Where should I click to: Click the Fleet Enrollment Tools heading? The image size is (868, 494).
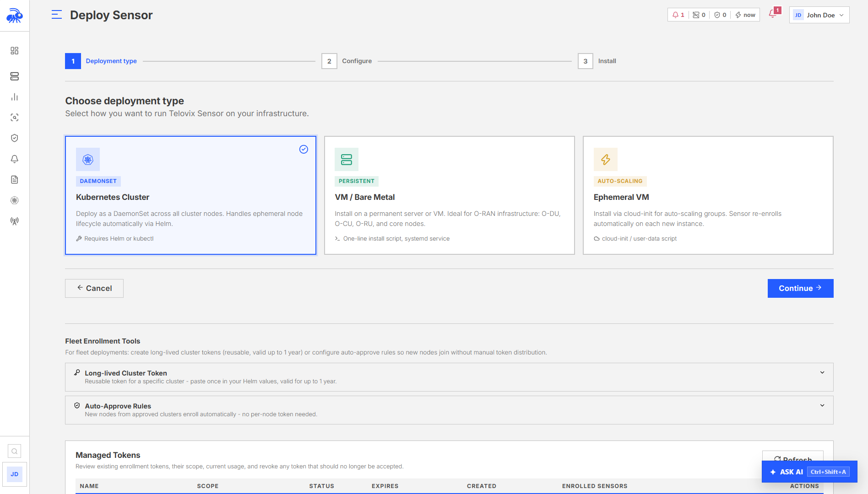(103, 341)
